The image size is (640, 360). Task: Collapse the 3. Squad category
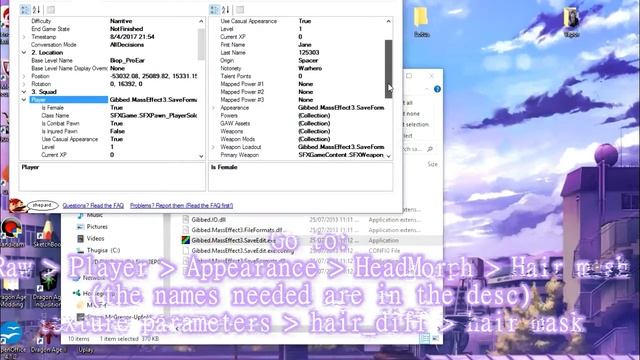tap(24, 92)
